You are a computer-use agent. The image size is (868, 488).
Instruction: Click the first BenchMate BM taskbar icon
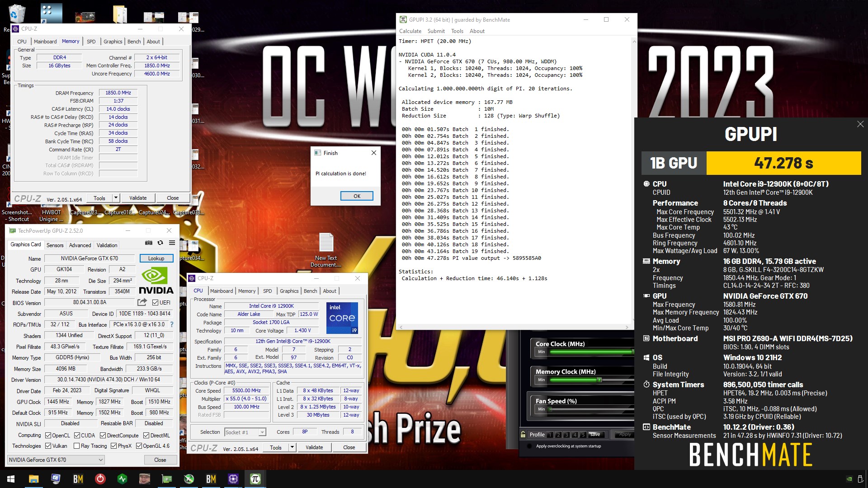[x=78, y=479]
